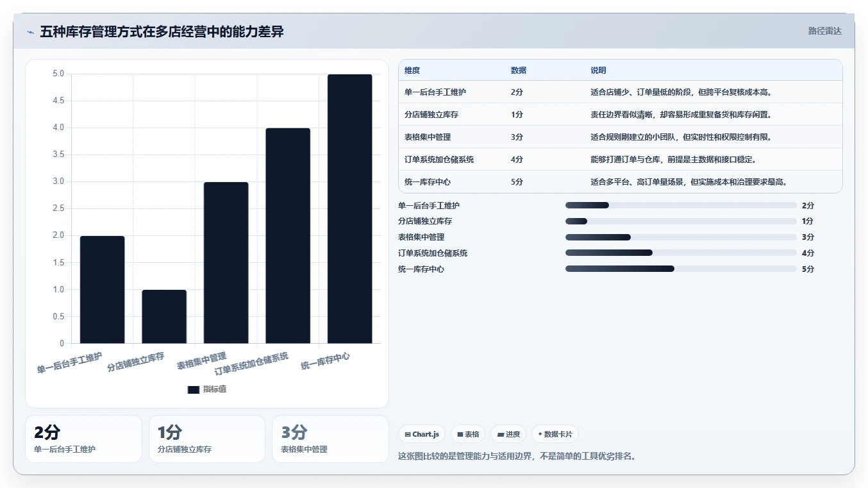
Task: Click the 2分 cell in table
Action: (517, 92)
